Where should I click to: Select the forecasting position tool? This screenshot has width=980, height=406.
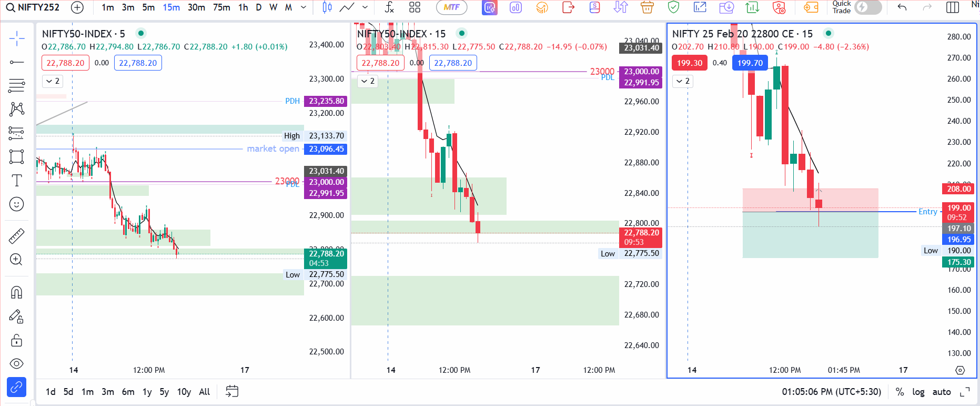(x=17, y=133)
